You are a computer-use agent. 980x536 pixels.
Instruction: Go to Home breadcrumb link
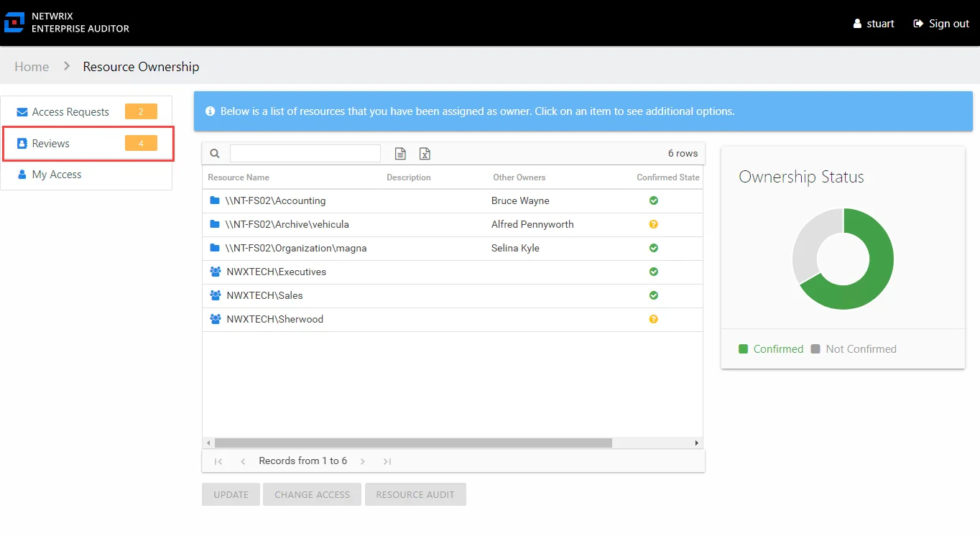[32, 67]
